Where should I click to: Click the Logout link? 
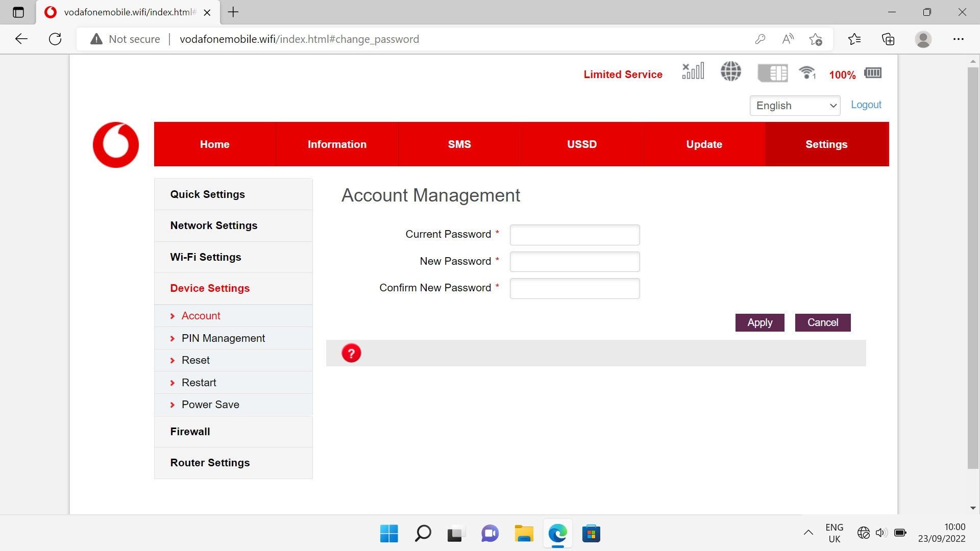click(866, 105)
